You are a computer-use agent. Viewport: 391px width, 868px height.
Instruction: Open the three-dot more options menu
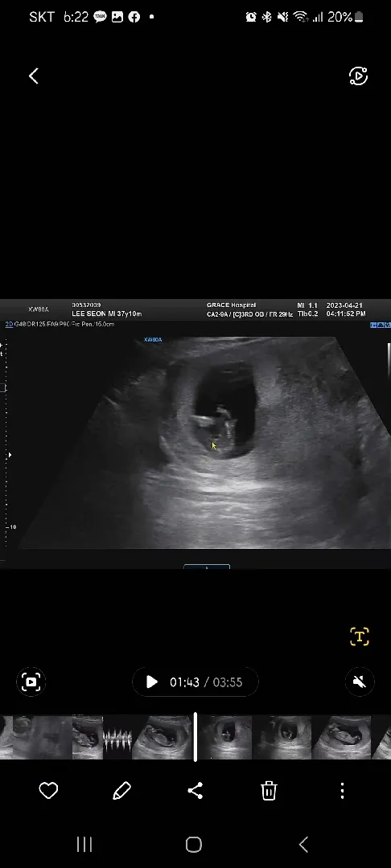click(342, 791)
